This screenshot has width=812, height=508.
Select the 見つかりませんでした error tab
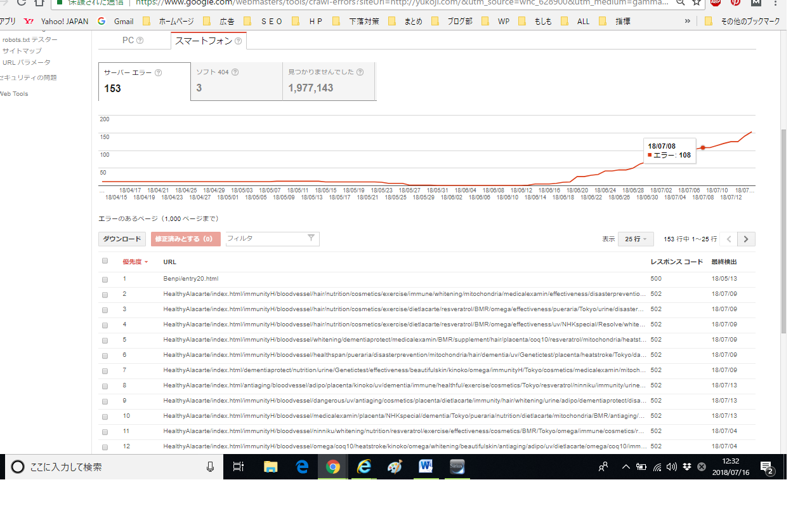(329, 81)
